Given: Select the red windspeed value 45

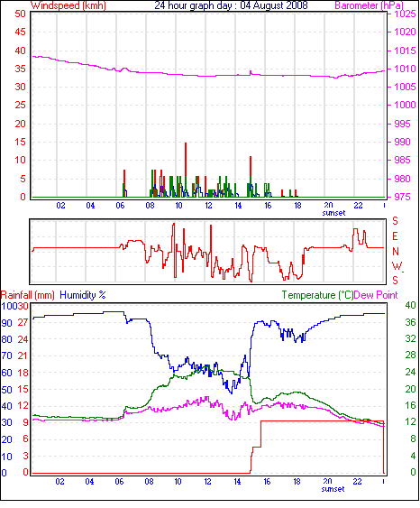Looking at the screenshot, I should pyautogui.click(x=20, y=32).
